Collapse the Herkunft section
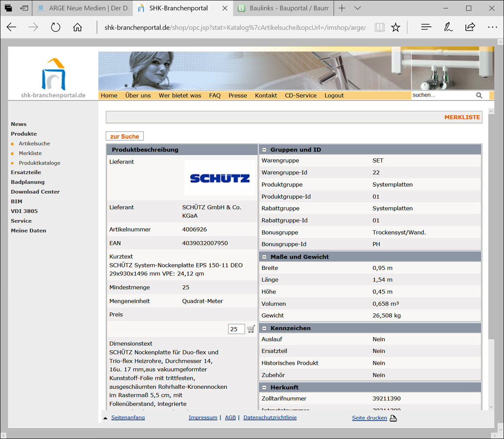The width and height of the screenshot is (504, 439). [x=264, y=388]
